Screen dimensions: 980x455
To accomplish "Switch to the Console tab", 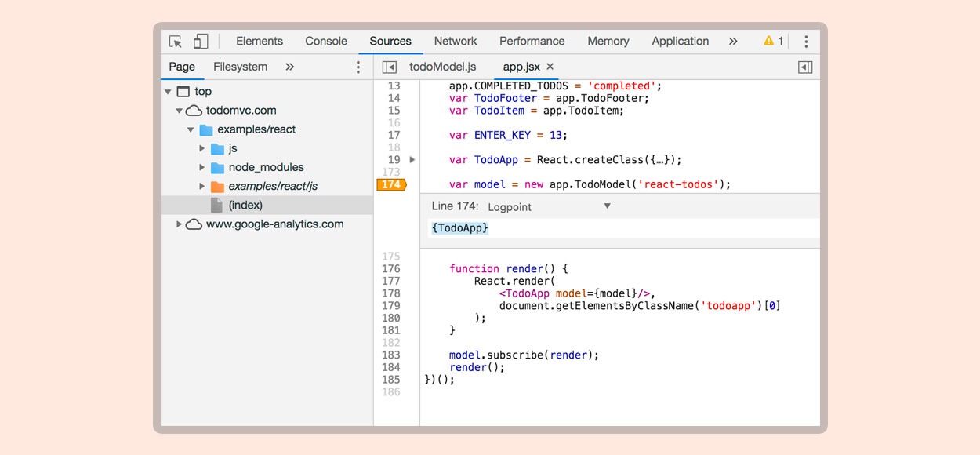I will (326, 42).
